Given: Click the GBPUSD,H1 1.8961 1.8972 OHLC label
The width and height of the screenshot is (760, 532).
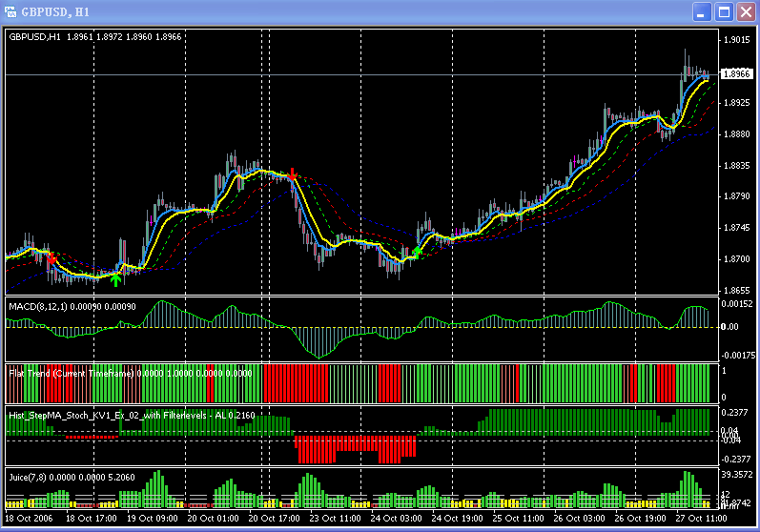Looking at the screenshot, I should [95, 37].
